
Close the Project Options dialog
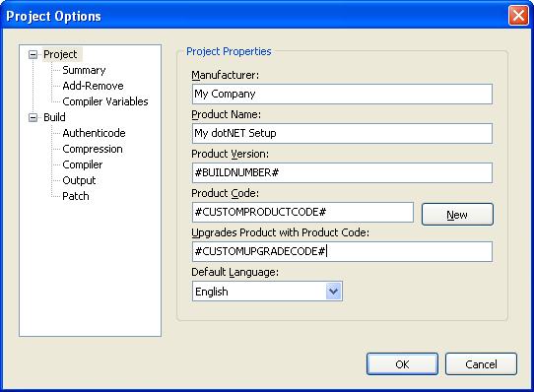coord(518,16)
